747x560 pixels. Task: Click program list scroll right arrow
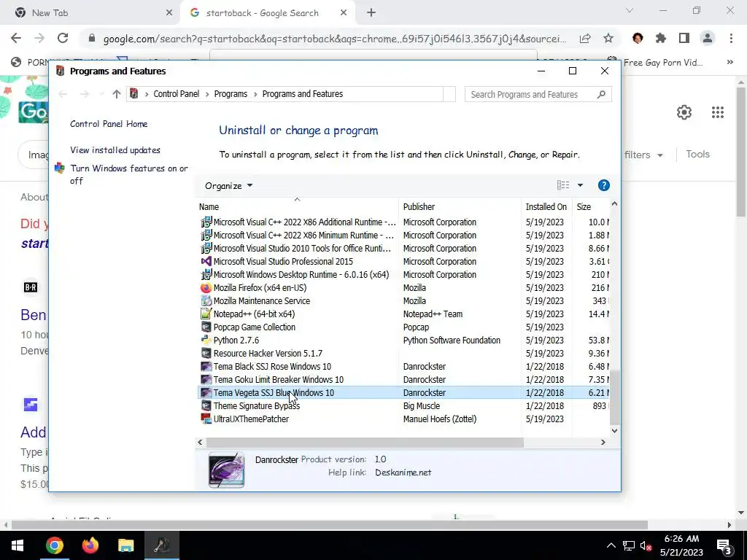tap(603, 443)
